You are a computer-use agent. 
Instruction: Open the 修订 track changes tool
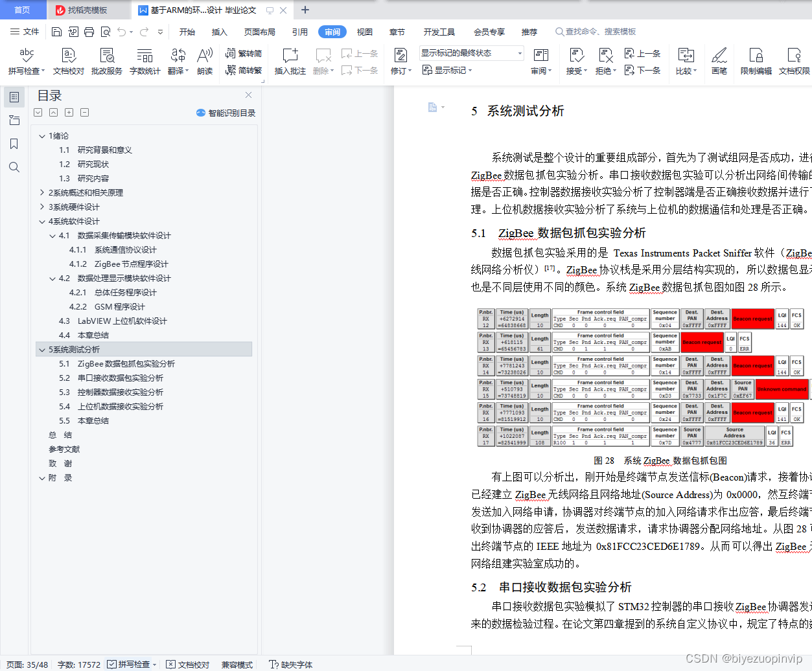pos(400,61)
